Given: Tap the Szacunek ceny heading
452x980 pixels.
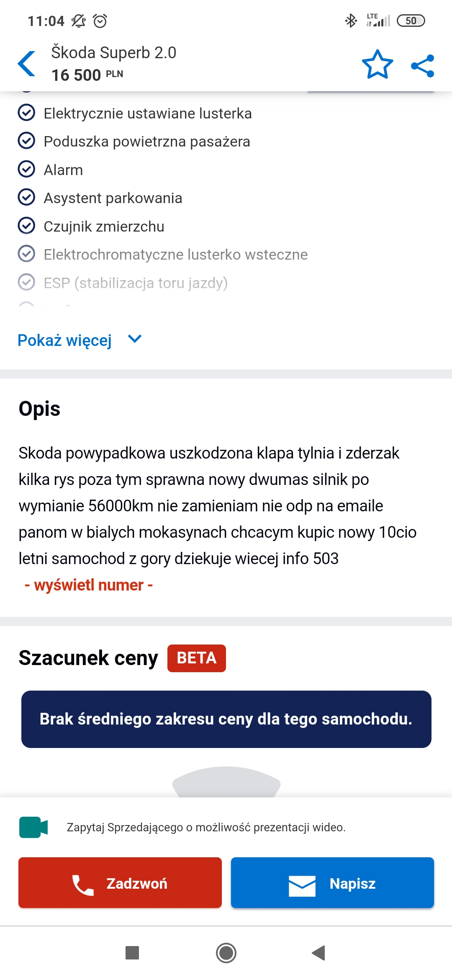Looking at the screenshot, I should 88,658.
